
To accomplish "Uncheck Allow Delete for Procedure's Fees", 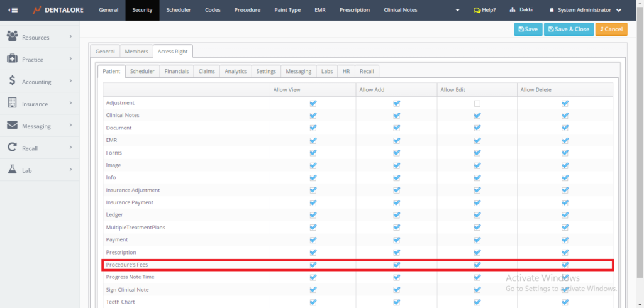I will point(565,265).
